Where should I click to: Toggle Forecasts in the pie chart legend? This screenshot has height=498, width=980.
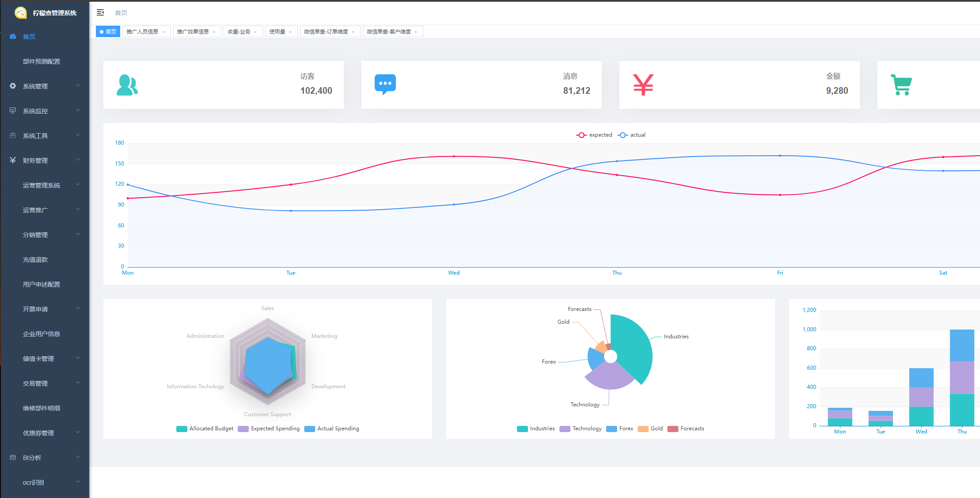click(686, 429)
